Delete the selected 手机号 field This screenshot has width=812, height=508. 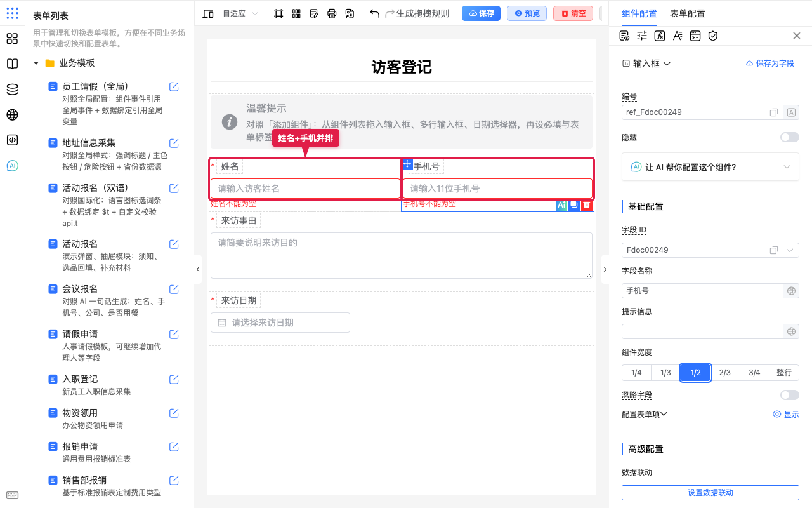pyautogui.click(x=587, y=204)
